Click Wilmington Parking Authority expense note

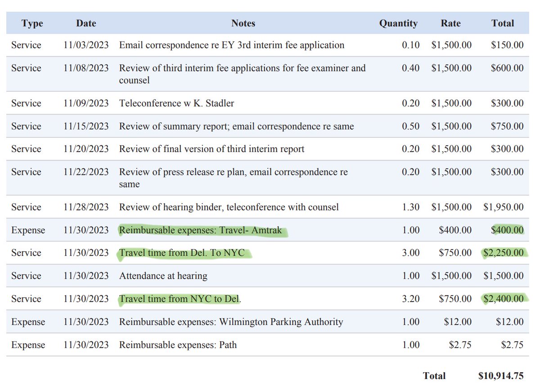[231, 322]
